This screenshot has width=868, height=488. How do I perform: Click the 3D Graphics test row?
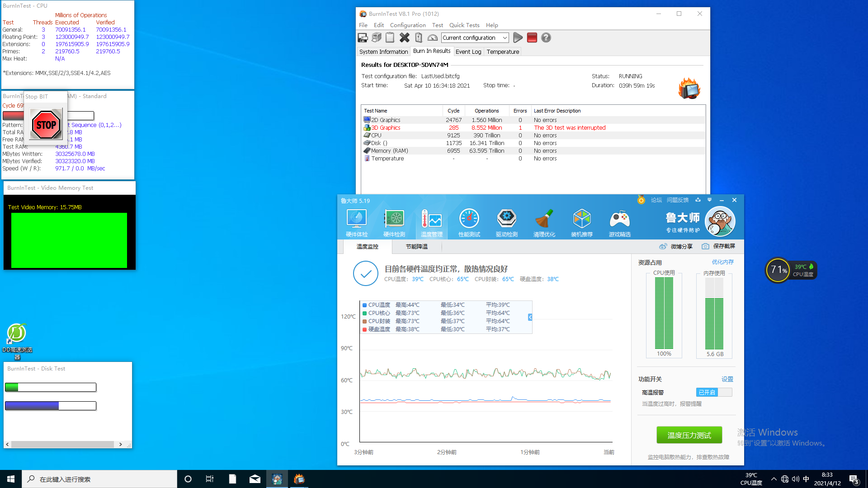point(385,127)
